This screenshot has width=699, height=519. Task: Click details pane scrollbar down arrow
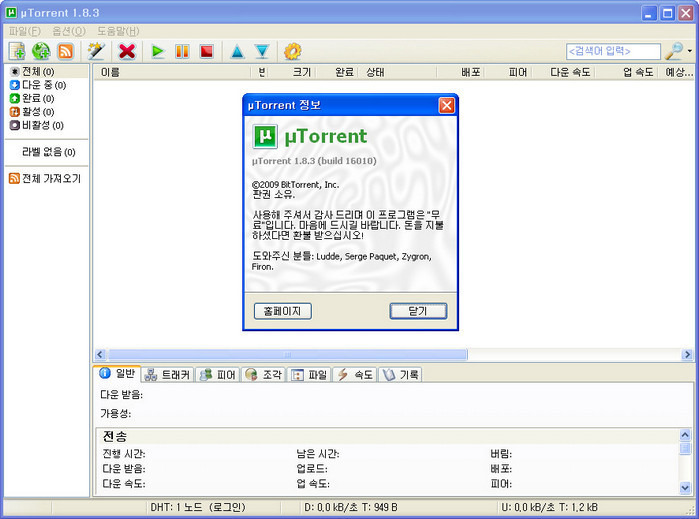[685, 487]
